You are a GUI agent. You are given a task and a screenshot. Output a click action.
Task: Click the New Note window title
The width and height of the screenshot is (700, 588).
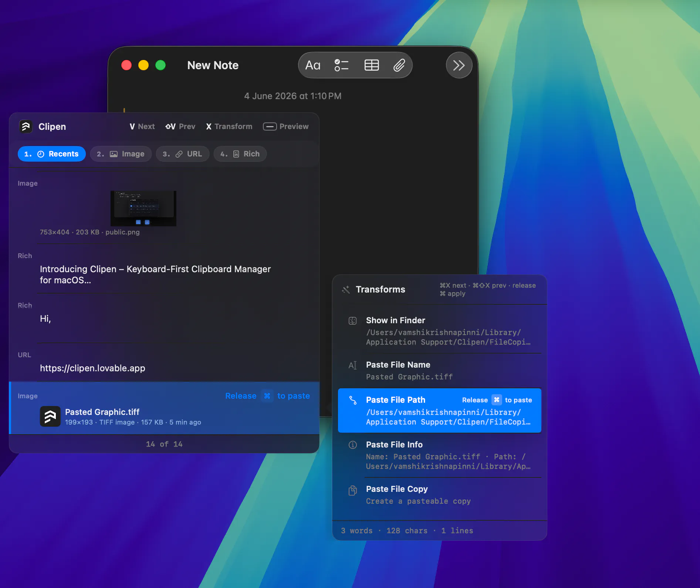pyautogui.click(x=213, y=65)
